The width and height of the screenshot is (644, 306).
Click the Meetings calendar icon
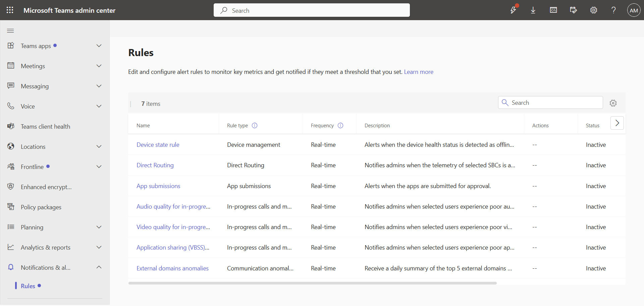[11, 65]
